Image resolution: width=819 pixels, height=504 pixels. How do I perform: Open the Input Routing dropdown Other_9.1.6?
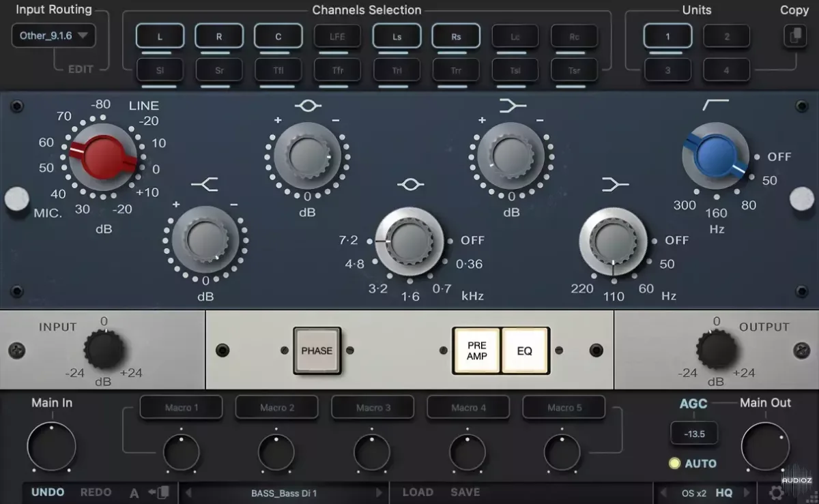click(53, 35)
